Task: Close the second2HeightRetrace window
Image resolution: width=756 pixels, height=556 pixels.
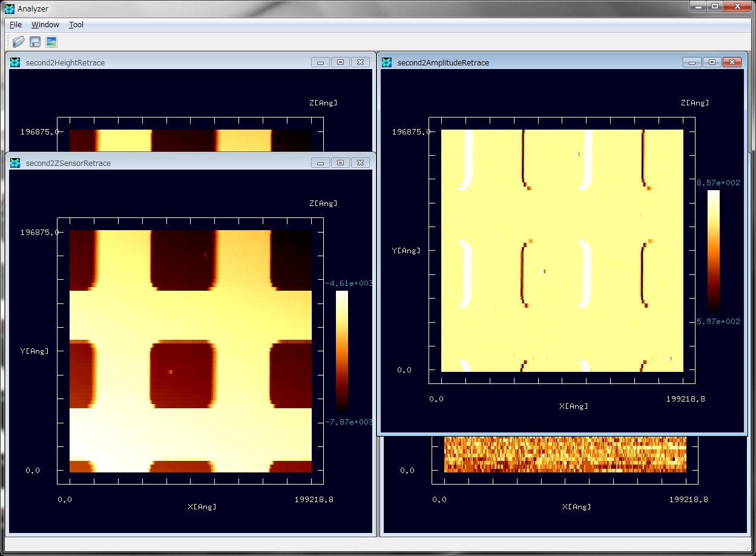Action: 360,62
